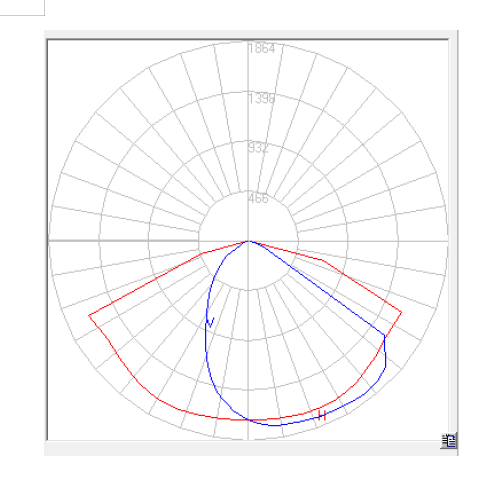The image size is (497, 494).
Task: Click the partial box at top-left corner
Action: (22, 8)
